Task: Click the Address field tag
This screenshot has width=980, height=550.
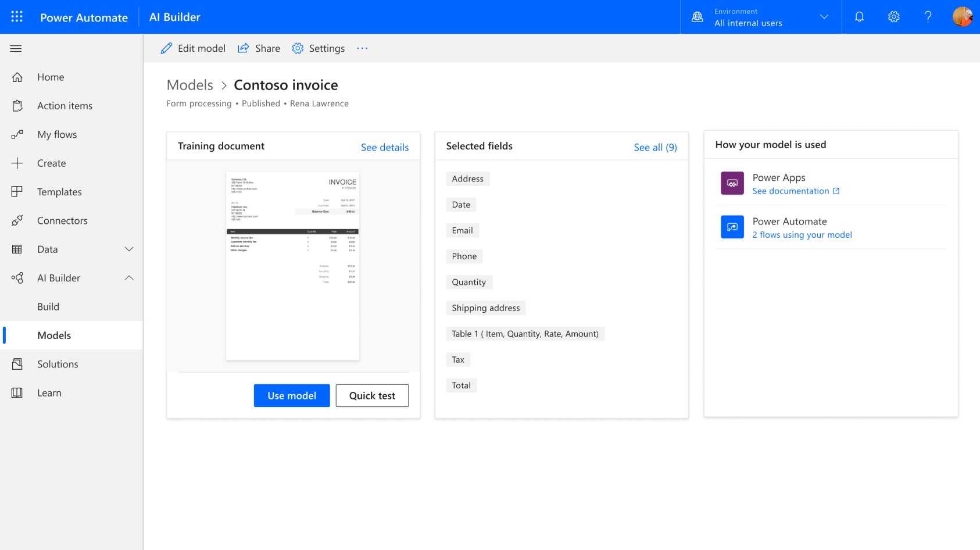Action: pos(468,179)
